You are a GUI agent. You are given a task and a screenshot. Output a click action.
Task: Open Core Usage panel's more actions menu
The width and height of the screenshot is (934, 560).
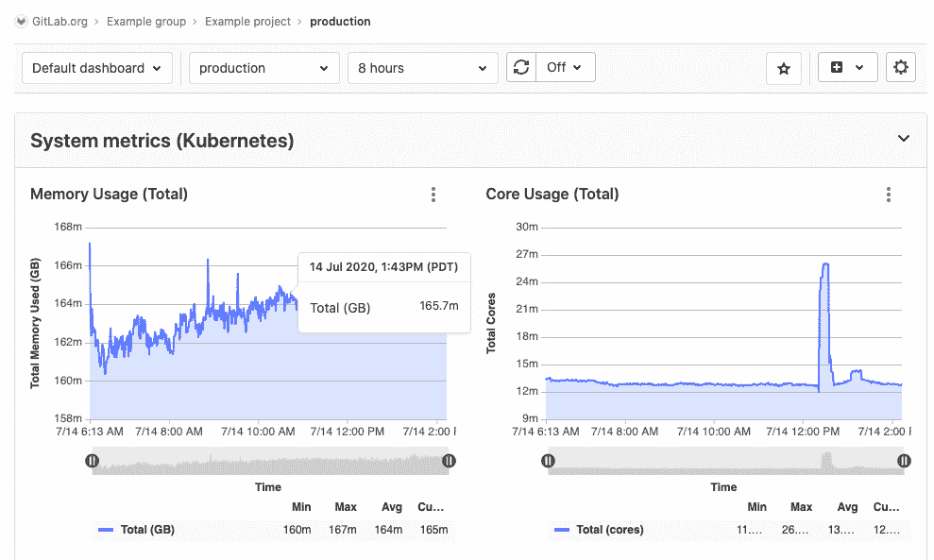pos(888,195)
